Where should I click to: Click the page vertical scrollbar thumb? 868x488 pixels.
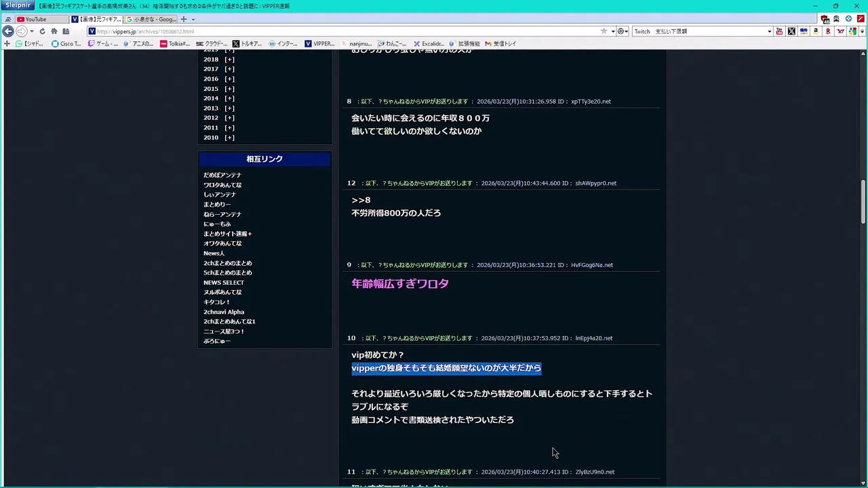point(863,201)
